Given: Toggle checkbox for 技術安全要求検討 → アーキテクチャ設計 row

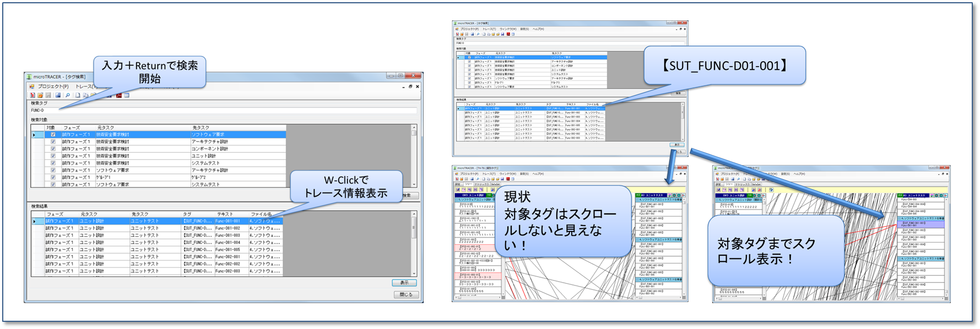Looking at the screenshot, I should [x=53, y=142].
